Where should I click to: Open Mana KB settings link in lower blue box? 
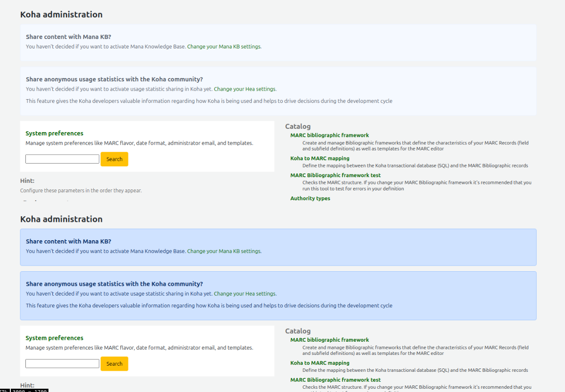pyautogui.click(x=224, y=251)
